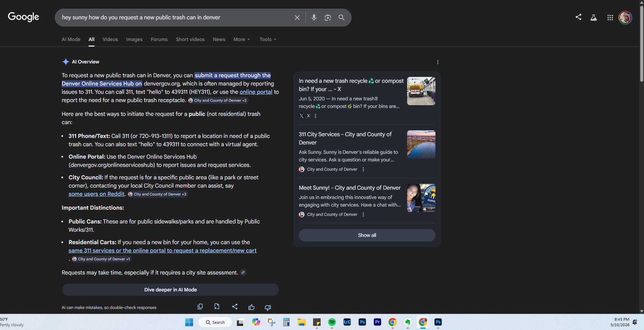Click the page vertical scrollbar thumb
Viewport: 644px width, 330px height.
(x=642, y=43)
